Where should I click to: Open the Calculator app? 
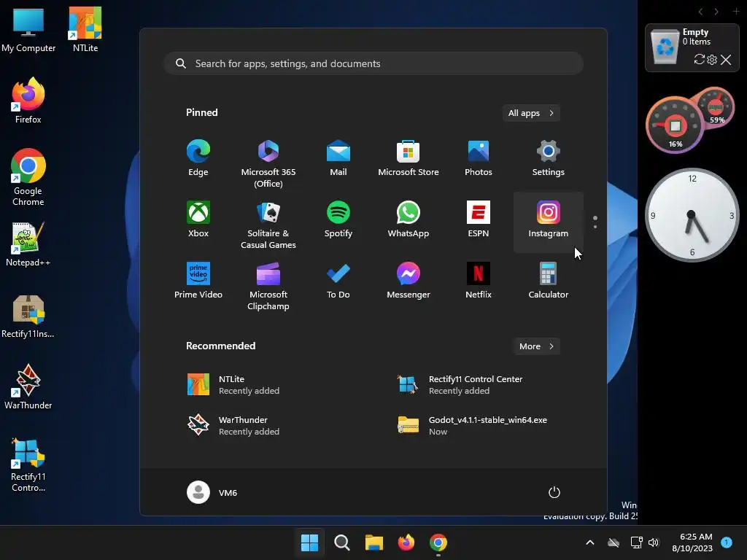click(549, 281)
